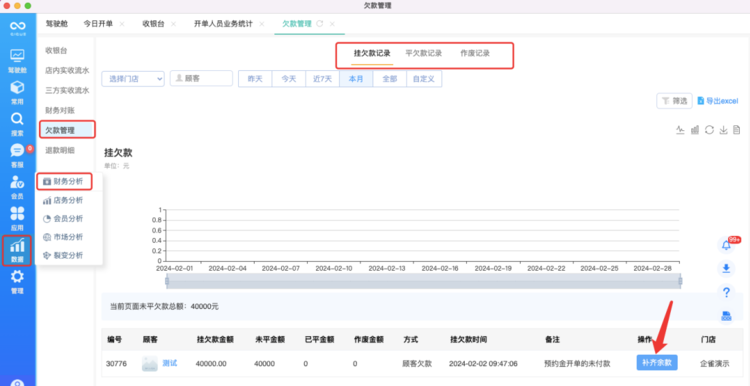
Task: Choose 会员分析 in popup menu
Action: (63, 219)
